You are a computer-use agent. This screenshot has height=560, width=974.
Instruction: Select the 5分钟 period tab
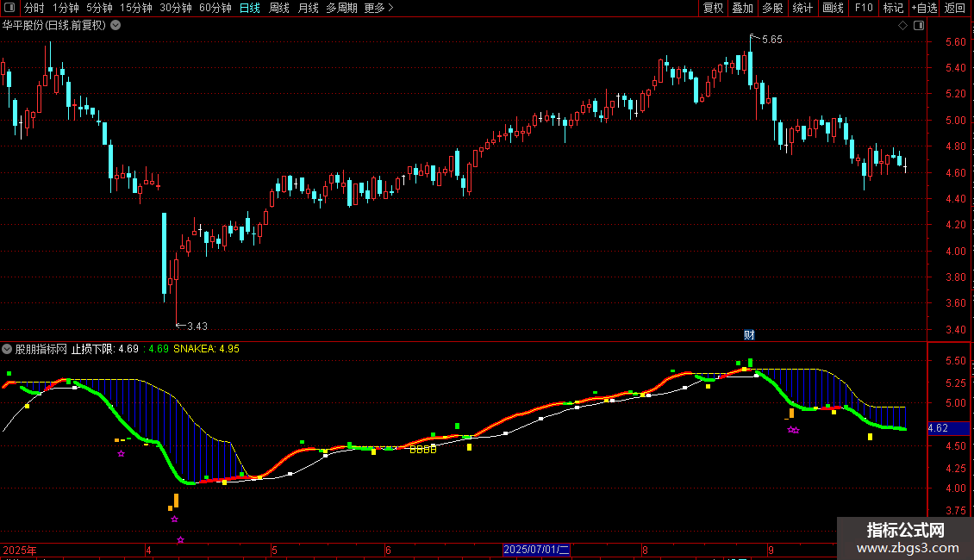tap(99, 8)
